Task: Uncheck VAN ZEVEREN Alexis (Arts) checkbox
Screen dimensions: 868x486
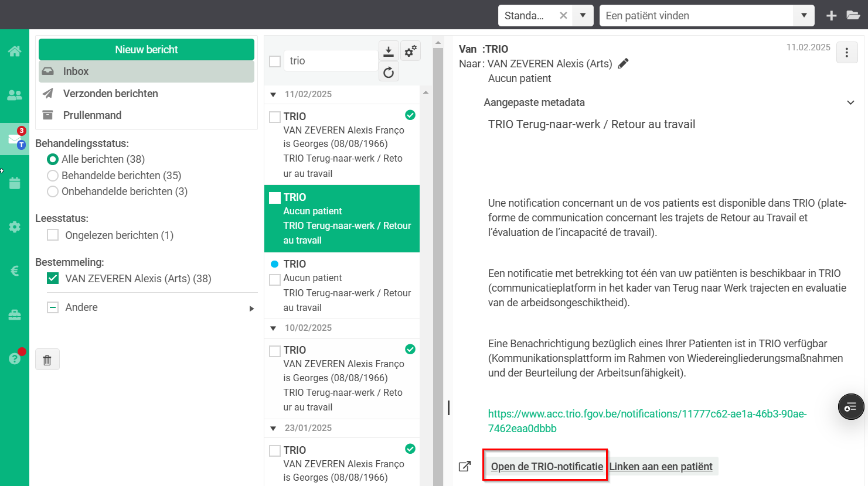Action: coord(53,279)
